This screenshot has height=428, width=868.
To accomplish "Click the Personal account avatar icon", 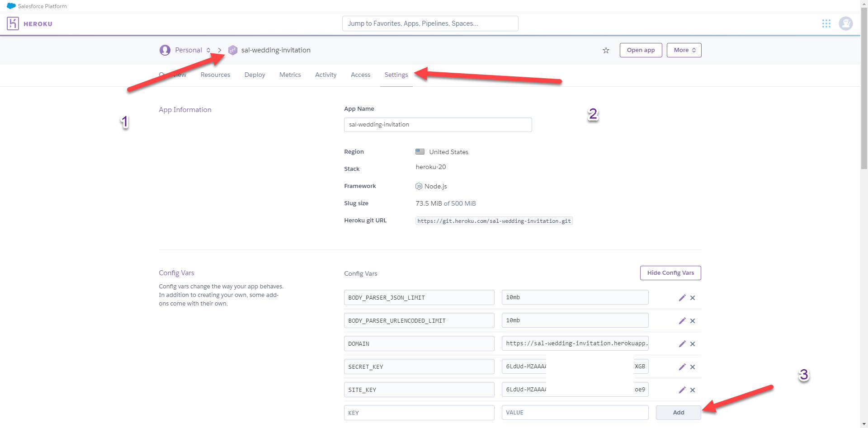I will (x=165, y=50).
